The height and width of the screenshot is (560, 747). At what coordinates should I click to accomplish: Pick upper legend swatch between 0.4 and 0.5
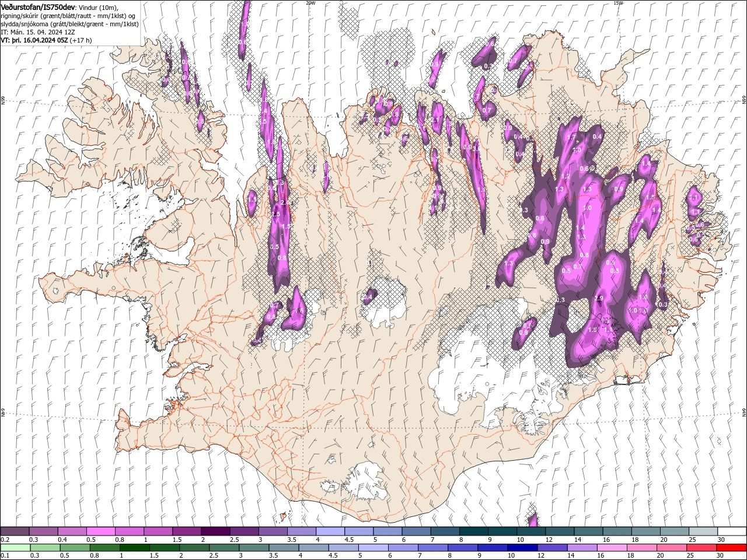[72, 531]
